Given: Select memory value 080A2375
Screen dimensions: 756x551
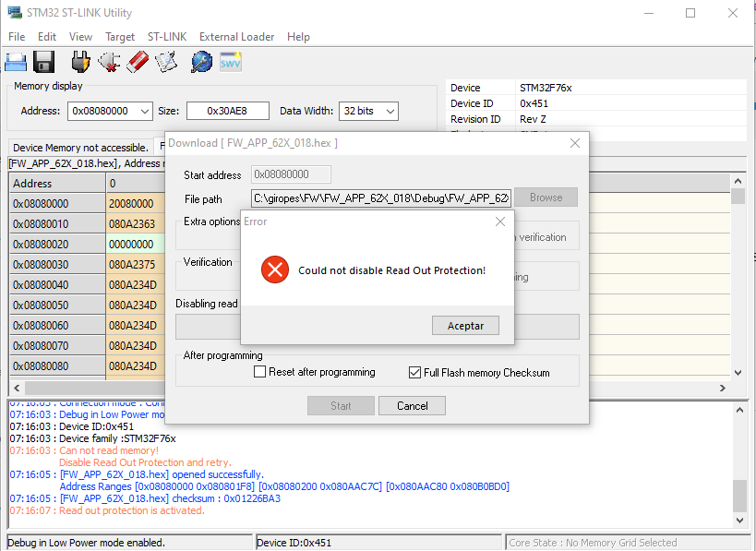Looking at the screenshot, I should [x=136, y=265].
